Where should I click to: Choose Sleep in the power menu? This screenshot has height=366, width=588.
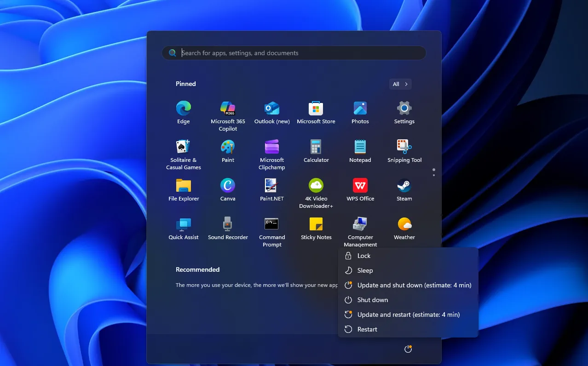tap(365, 270)
